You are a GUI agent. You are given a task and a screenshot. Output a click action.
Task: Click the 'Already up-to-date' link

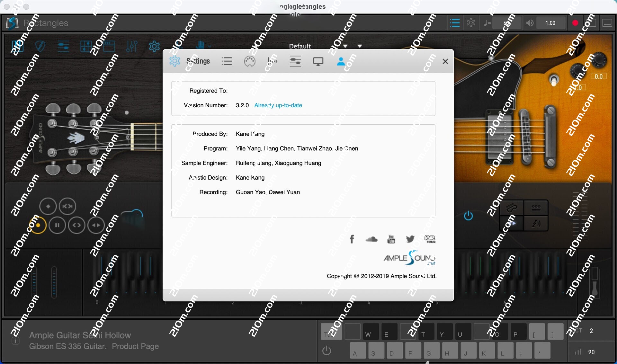coord(278,105)
